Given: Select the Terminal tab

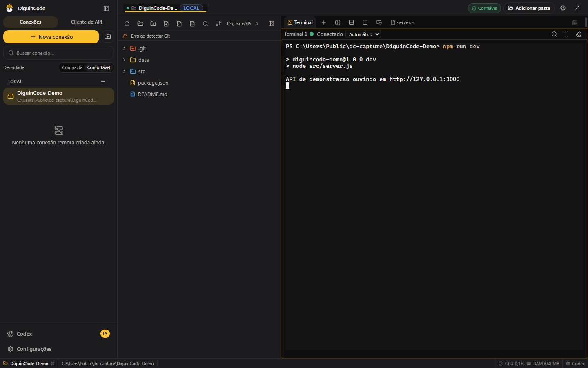Looking at the screenshot, I should (x=300, y=22).
